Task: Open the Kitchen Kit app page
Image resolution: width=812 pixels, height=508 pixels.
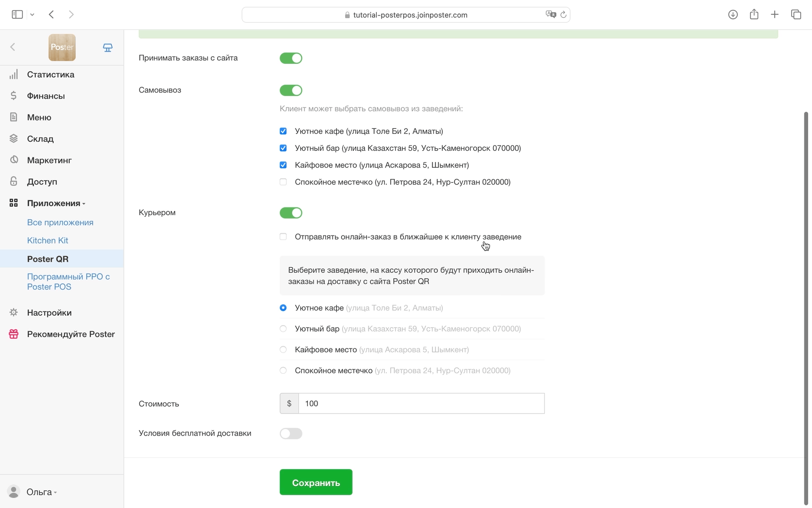Action: point(47,240)
